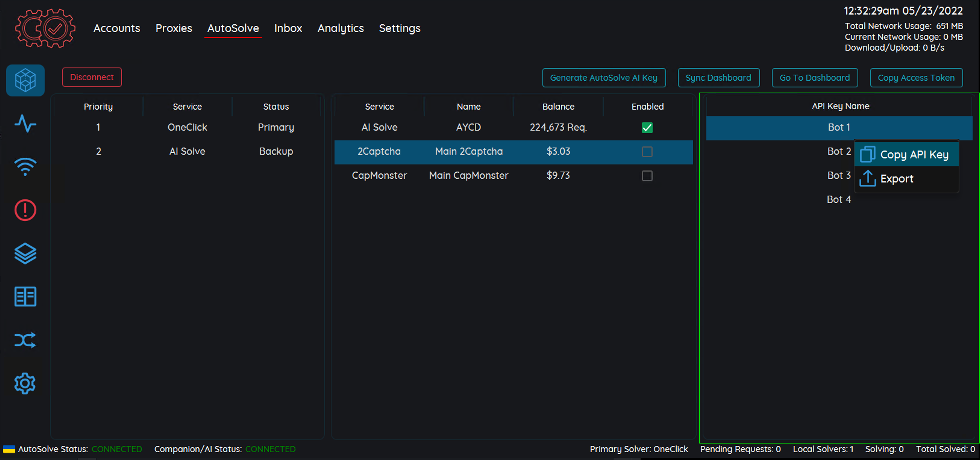Open the Analytics tab

point(341,28)
